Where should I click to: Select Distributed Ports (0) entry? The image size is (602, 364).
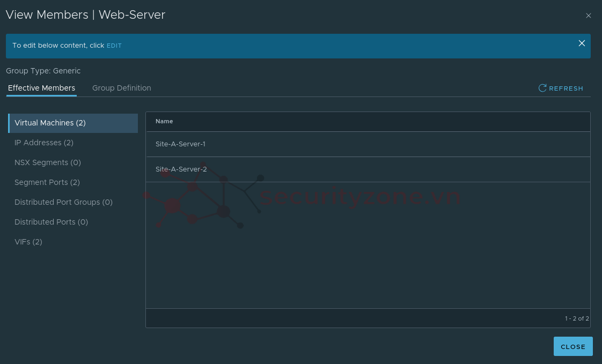pyautogui.click(x=51, y=222)
